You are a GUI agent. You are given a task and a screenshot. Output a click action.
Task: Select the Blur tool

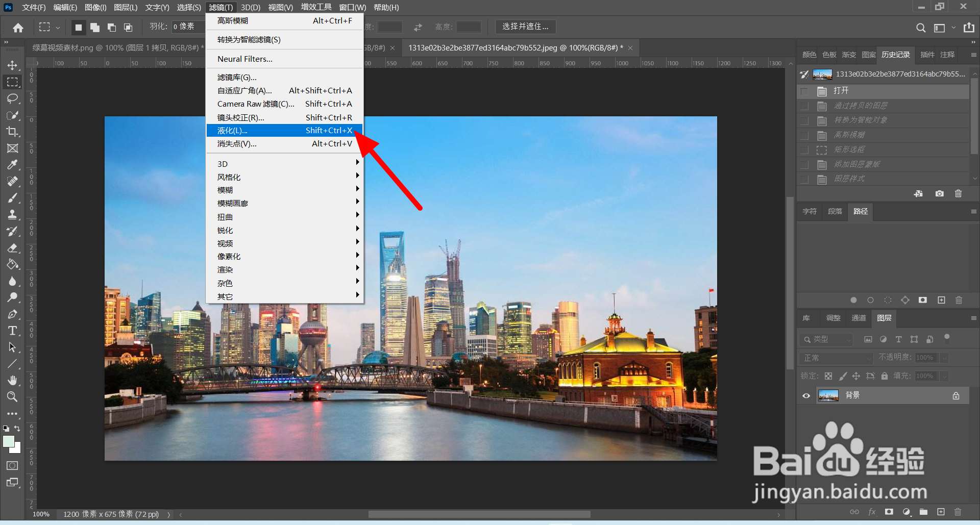[x=12, y=281]
